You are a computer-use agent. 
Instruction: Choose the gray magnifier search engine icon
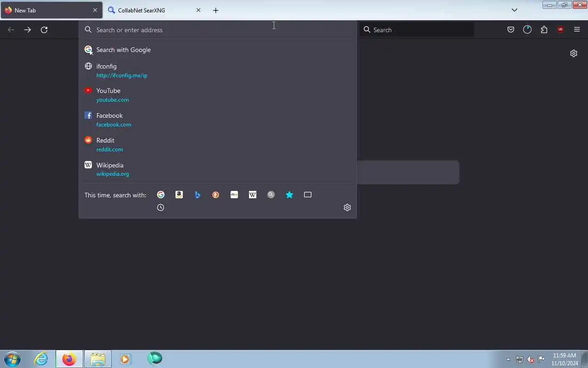pos(271,195)
